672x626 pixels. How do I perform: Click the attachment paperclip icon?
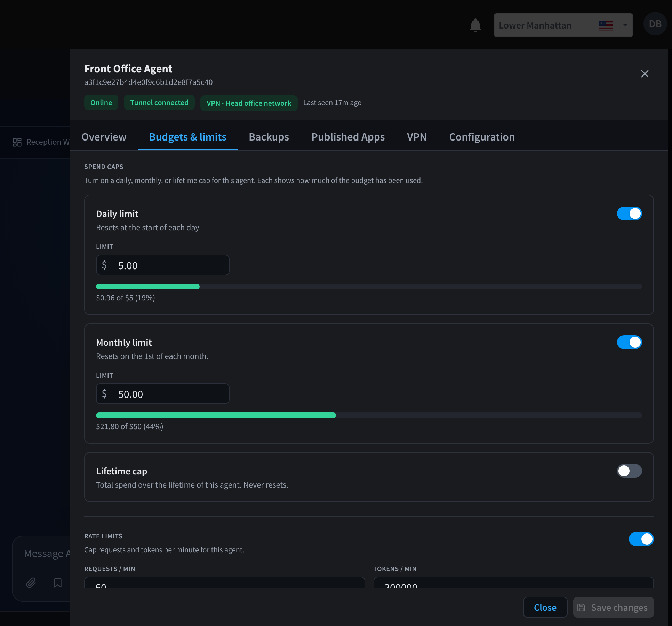pos(31,583)
